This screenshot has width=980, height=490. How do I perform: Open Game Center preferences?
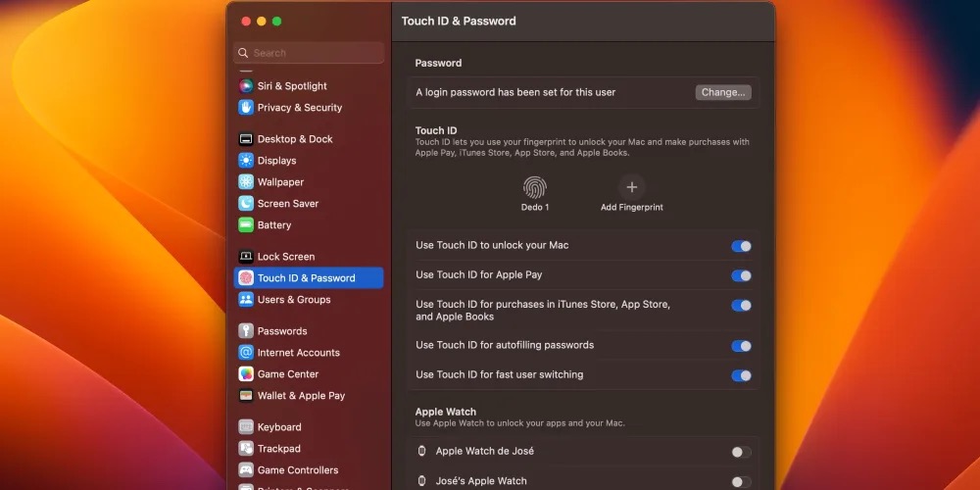pyautogui.click(x=288, y=374)
